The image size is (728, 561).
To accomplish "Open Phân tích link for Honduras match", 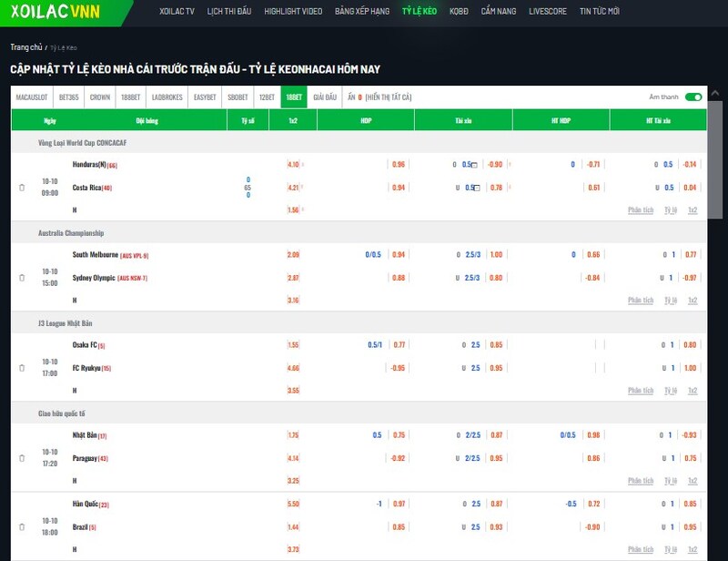I will click(x=641, y=210).
